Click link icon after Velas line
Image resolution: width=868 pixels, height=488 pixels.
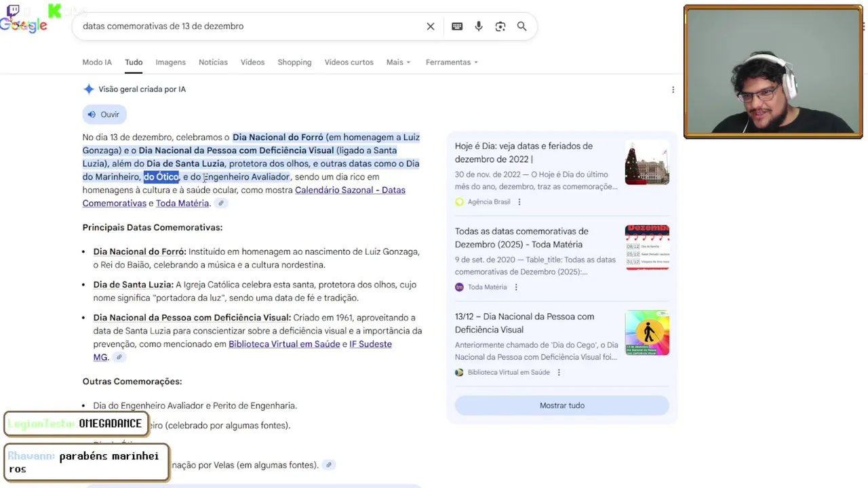tap(328, 465)
